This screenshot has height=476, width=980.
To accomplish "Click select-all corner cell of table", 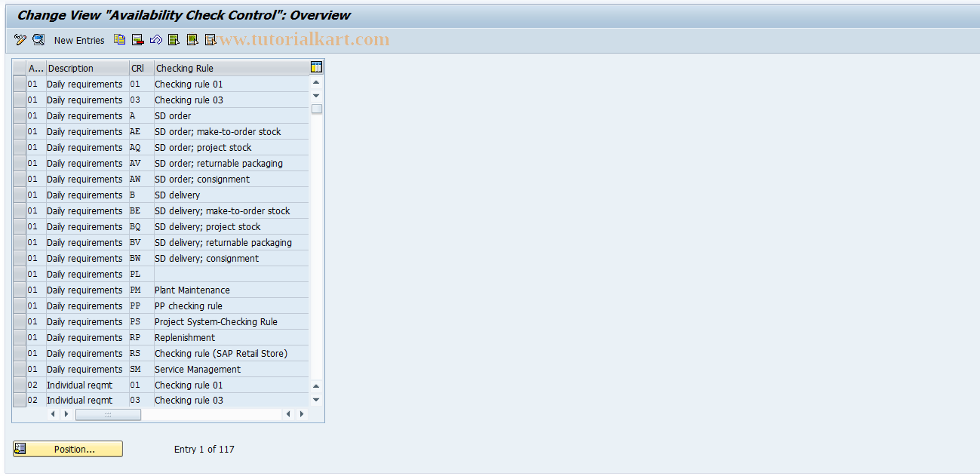I will 20,68.
